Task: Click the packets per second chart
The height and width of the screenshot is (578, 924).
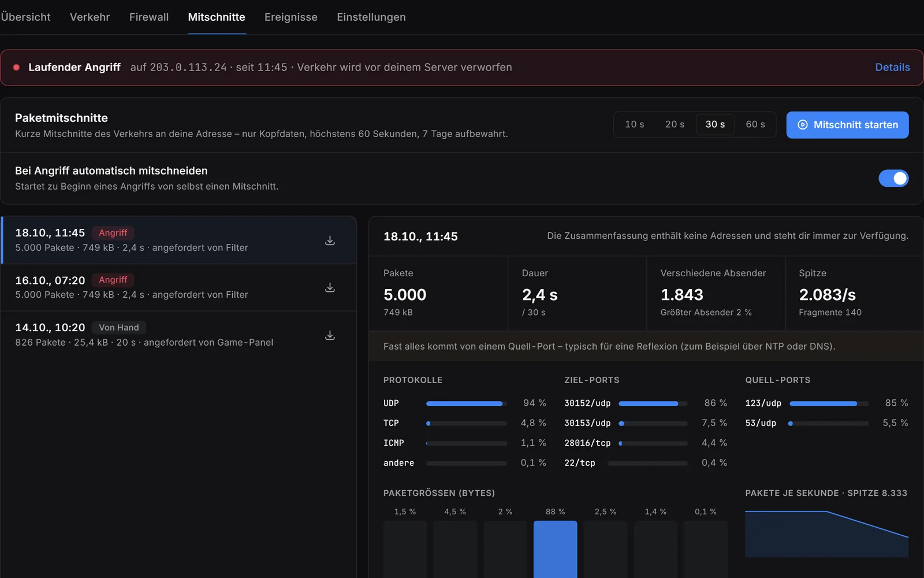Action: [826, 533]
